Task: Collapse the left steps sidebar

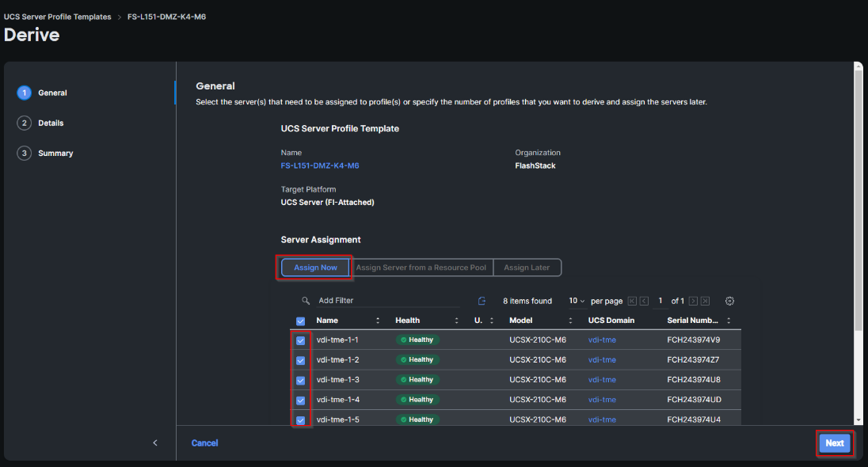Action: coord(155,443)
